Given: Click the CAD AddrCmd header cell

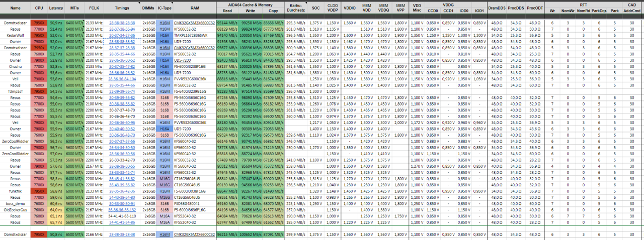Looking at the screenshot, I should pos(632,9).
